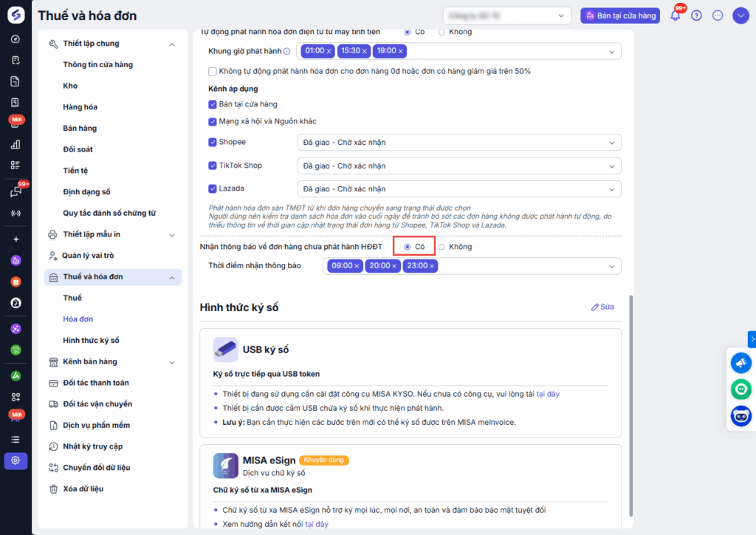The height and width of the screenshot is (535, 756).
Task: Uncheck the TikTok Shop checkbox
Action: 213,166
